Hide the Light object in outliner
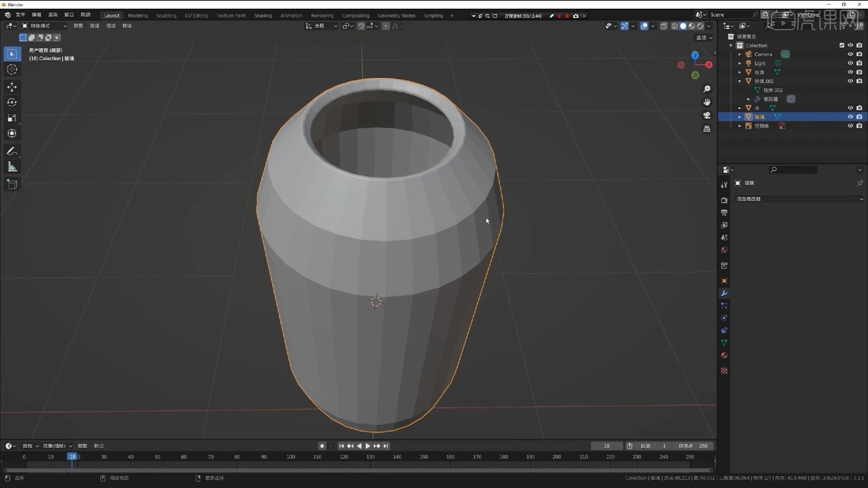868x488 pixels. click(850, 63)
